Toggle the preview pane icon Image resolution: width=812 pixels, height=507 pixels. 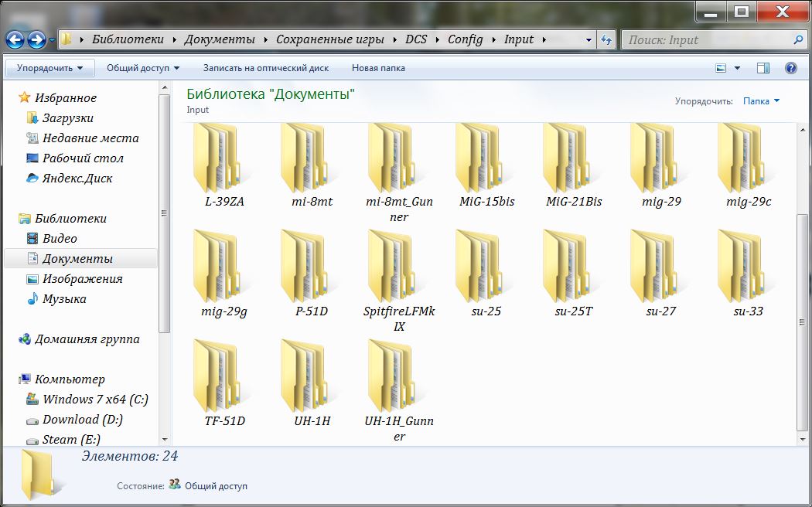pos(763,68)
